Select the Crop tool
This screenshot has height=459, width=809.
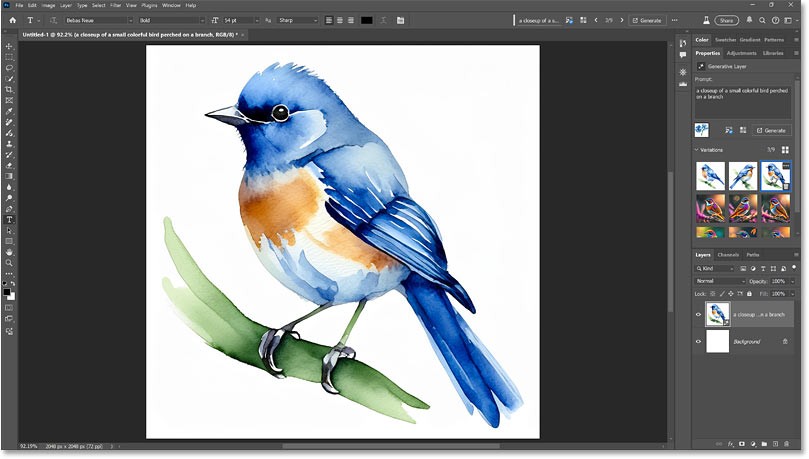coord(10,90)
